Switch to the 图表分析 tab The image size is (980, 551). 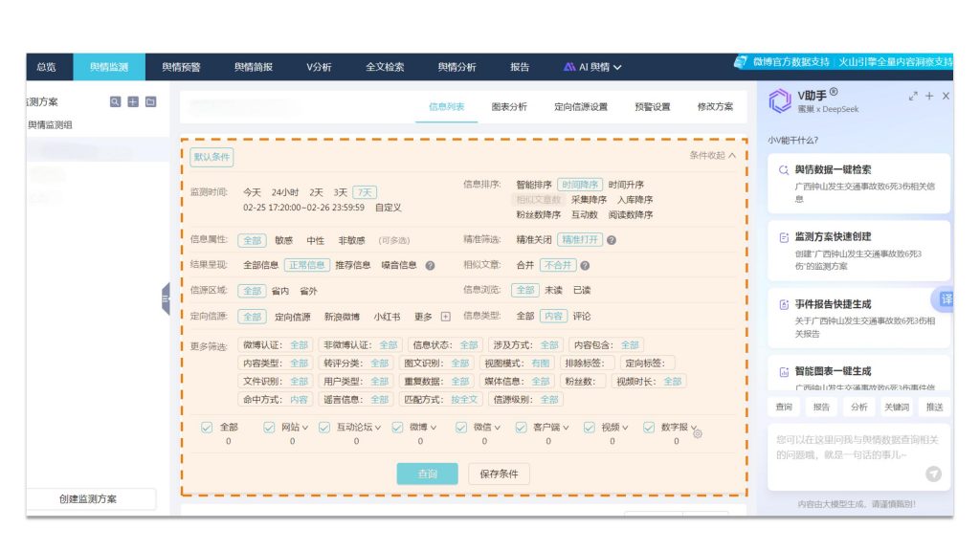[x=509, y=107]
